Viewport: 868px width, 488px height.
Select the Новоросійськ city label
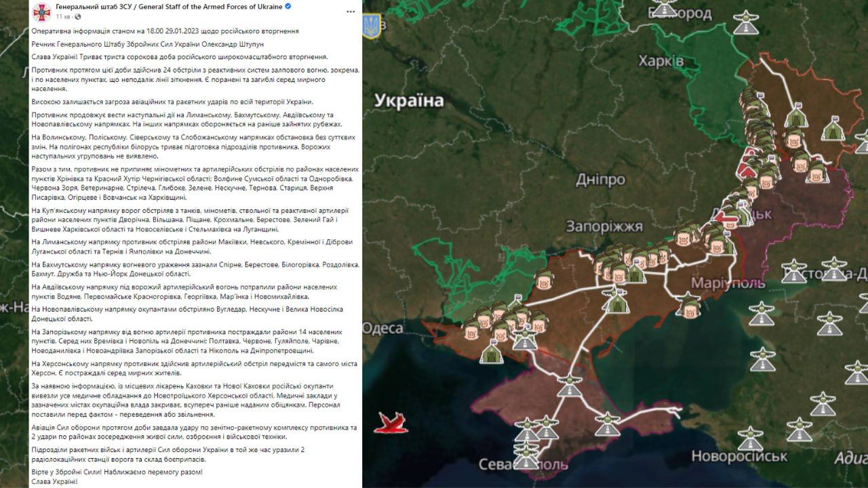coord(739,455)
